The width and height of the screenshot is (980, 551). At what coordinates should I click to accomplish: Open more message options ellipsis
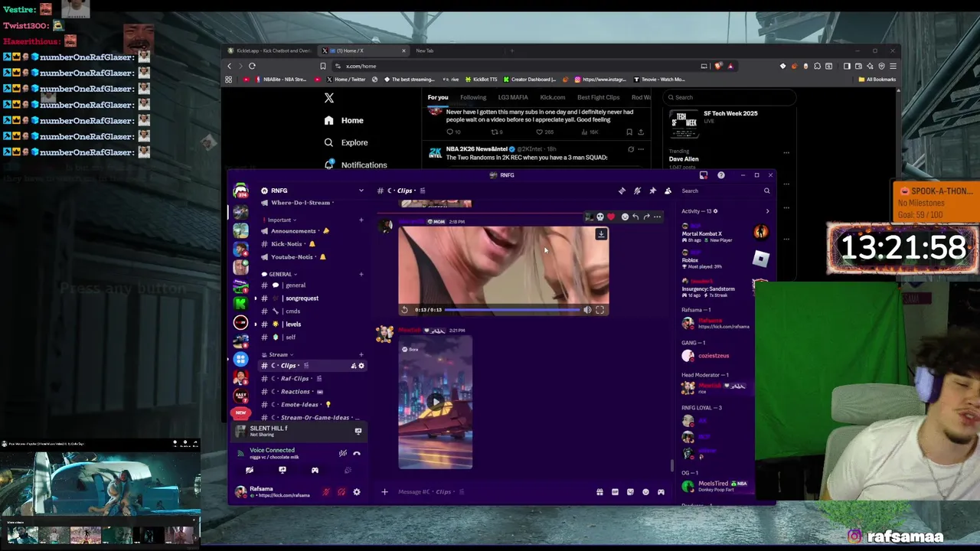pyautogui.click(x=657, y=217)
